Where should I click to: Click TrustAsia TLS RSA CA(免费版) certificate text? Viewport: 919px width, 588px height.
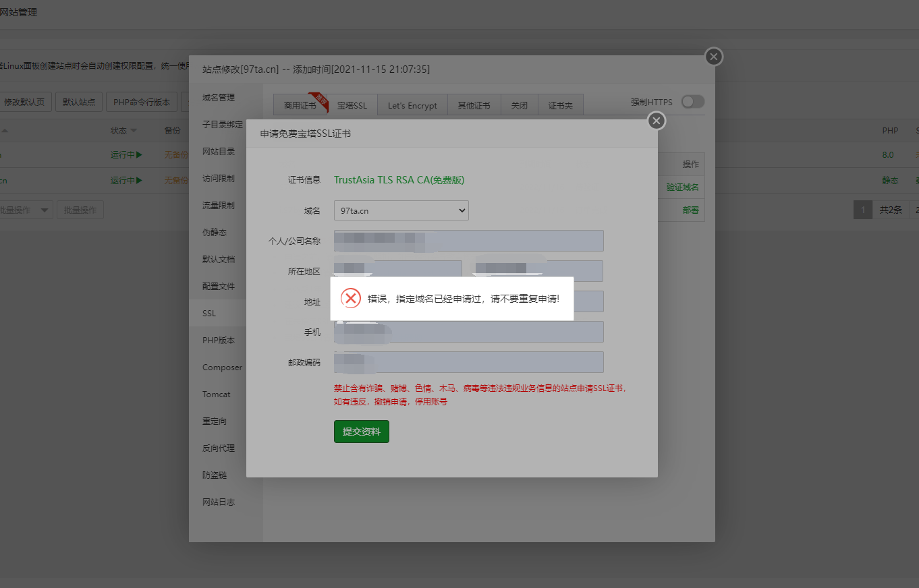pos(399,180)
